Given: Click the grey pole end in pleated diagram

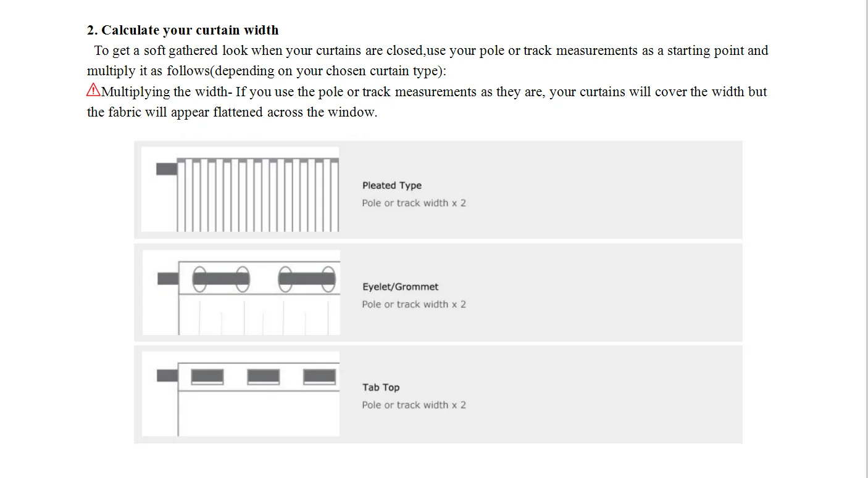Looking at the screenshot, I should pyautogui.click(x=167, y=168).
